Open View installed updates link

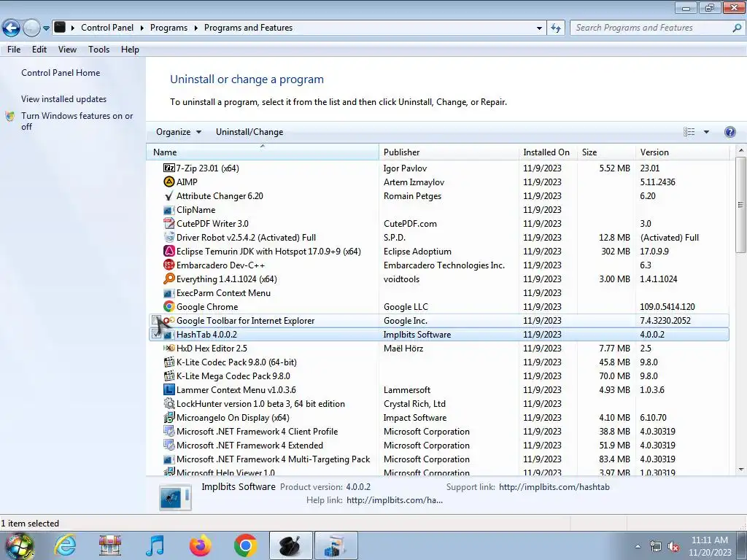[x=64, y=99]
